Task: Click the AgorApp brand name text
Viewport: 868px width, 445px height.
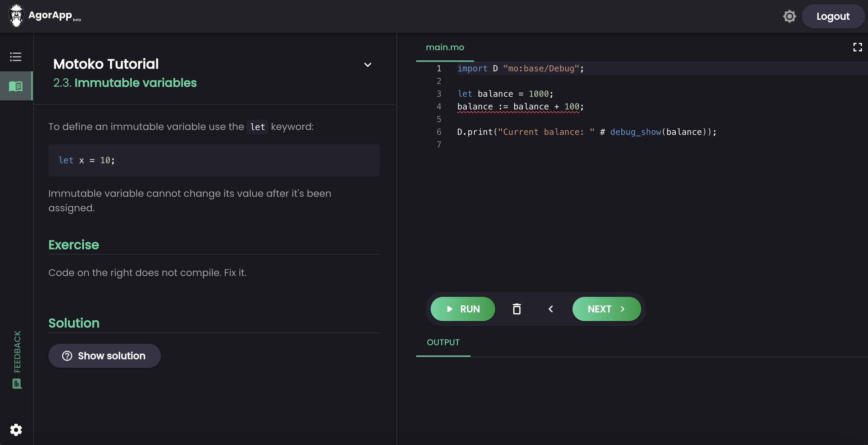Action: pyautogui.click(x=50, y=15)
